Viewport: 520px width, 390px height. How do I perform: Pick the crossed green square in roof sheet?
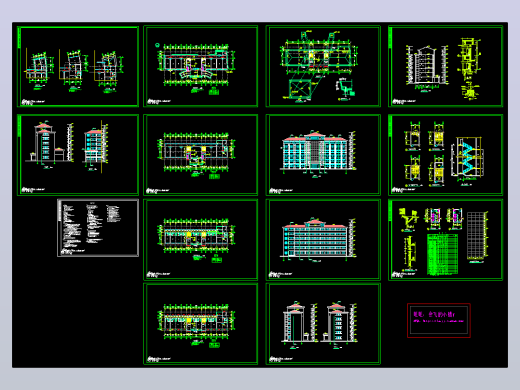tap(299, 89)
